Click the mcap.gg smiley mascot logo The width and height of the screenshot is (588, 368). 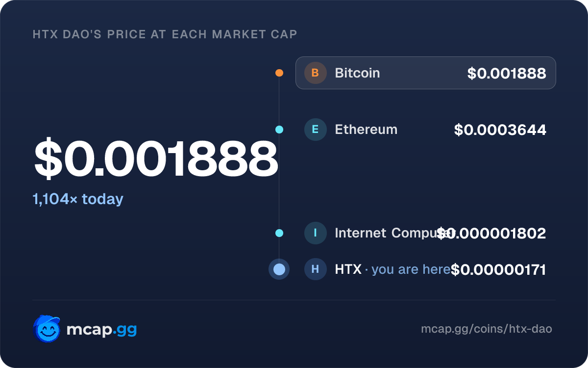47,329
